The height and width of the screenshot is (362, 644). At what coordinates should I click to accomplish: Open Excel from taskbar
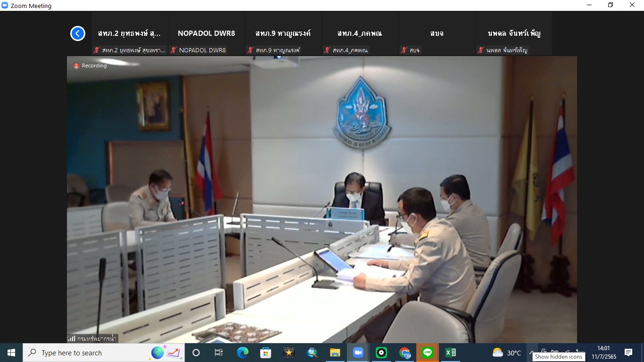[x=451, y=353]
